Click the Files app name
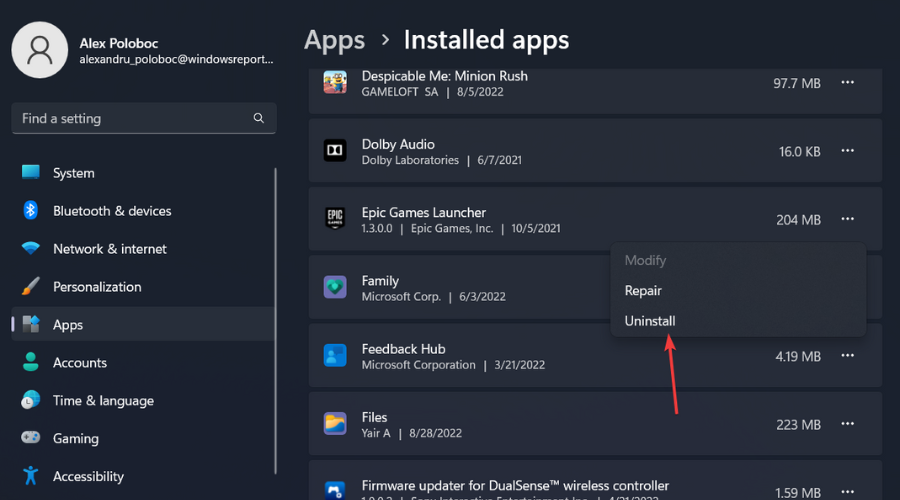 pos(374,417)
